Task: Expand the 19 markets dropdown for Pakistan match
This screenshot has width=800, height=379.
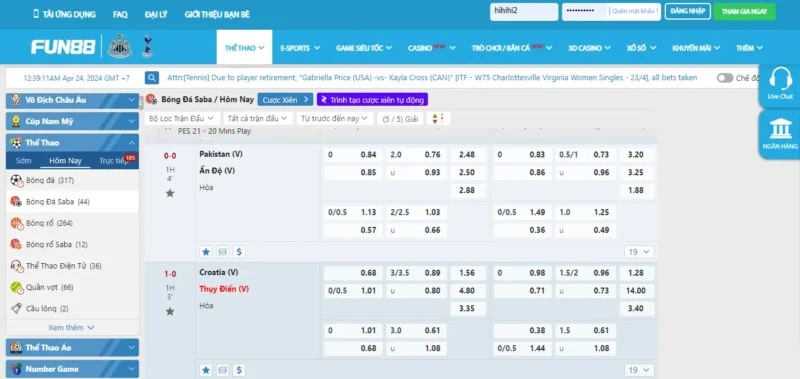Action: [639, 251]
